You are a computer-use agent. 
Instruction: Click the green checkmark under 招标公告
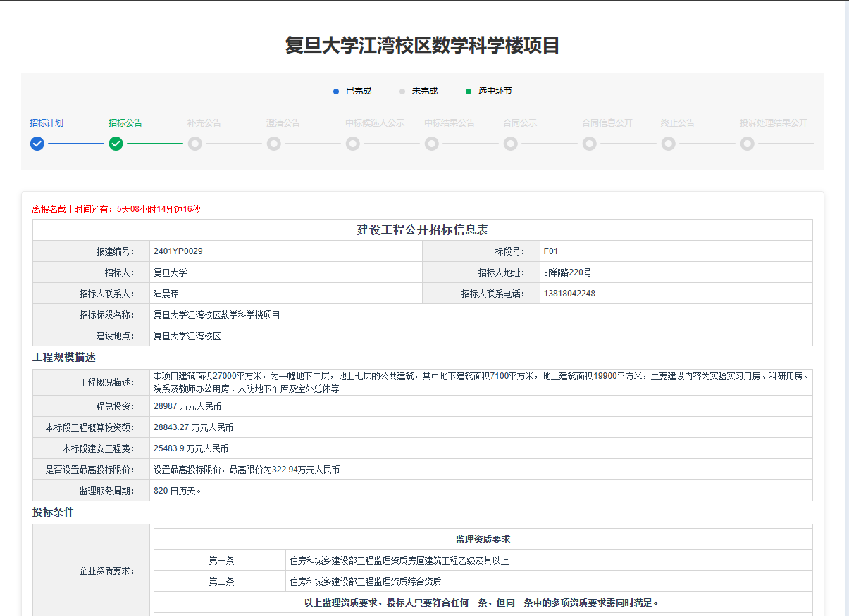[x=116, y=144]
